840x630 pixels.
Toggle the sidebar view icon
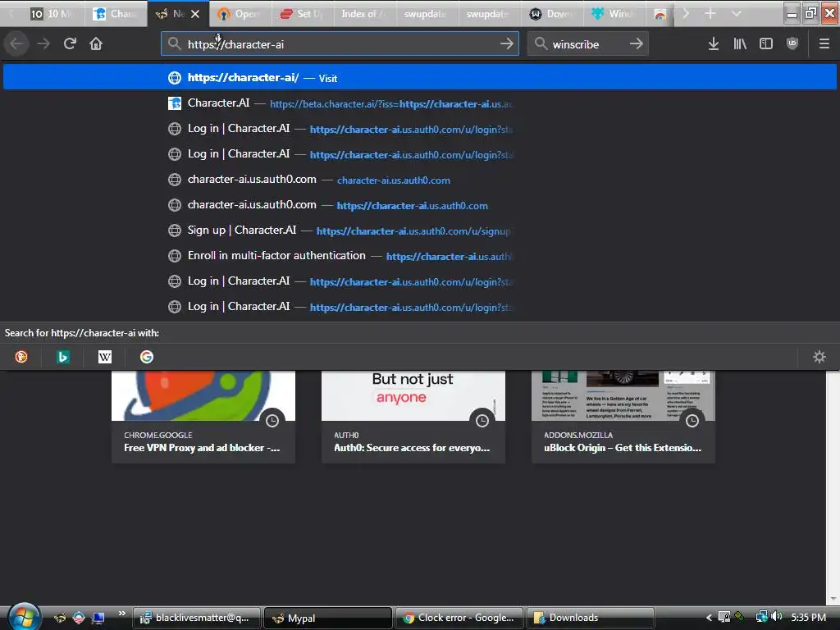point(766,44)
